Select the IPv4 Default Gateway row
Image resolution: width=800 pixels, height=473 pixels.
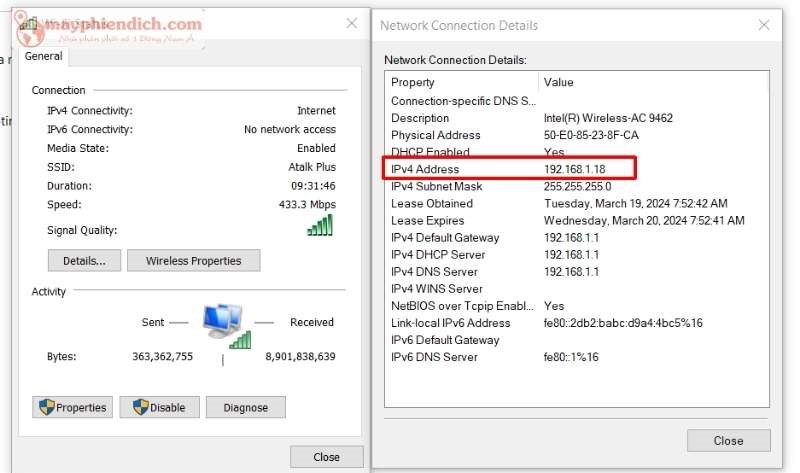tap(577, 237)
